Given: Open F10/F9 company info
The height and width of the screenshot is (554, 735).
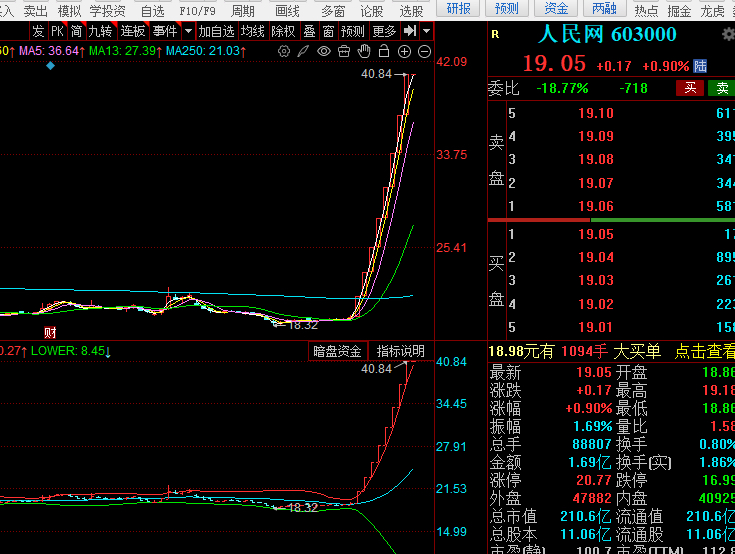Looking at the screenshot, I should pyautogui.click(x=198, y=10).
